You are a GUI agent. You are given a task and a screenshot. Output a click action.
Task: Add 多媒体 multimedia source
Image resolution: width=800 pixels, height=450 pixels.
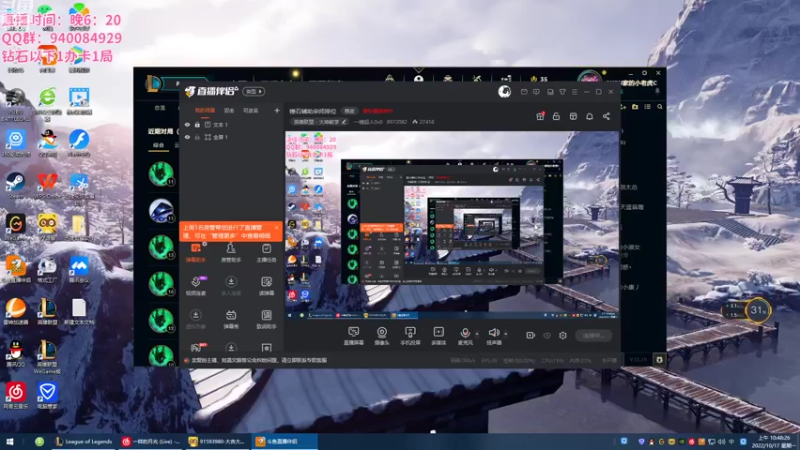(438, 336)
